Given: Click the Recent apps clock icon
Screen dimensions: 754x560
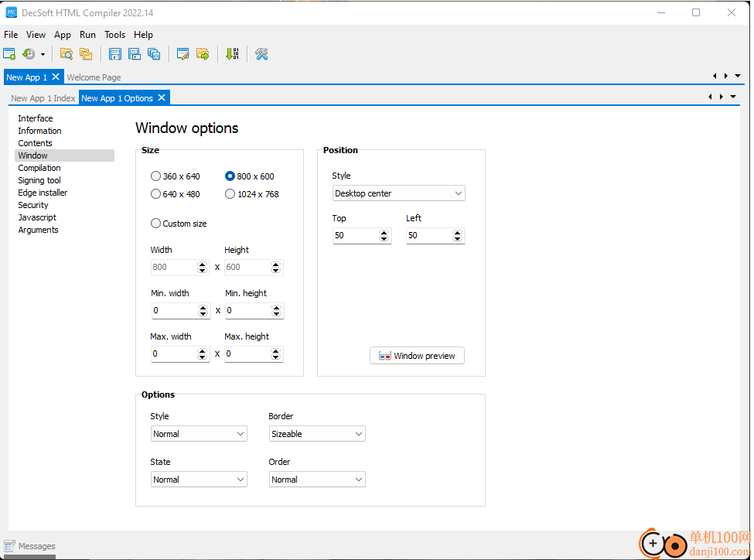Looking at the screenshot, I should point(29,54).
